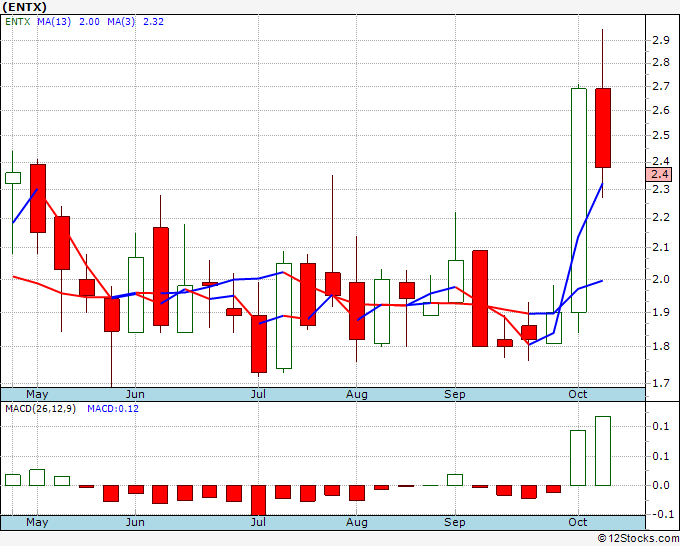Click May on the price chart time axis
The width and height of the screenshot is (680, 546).
coord(37,394)
